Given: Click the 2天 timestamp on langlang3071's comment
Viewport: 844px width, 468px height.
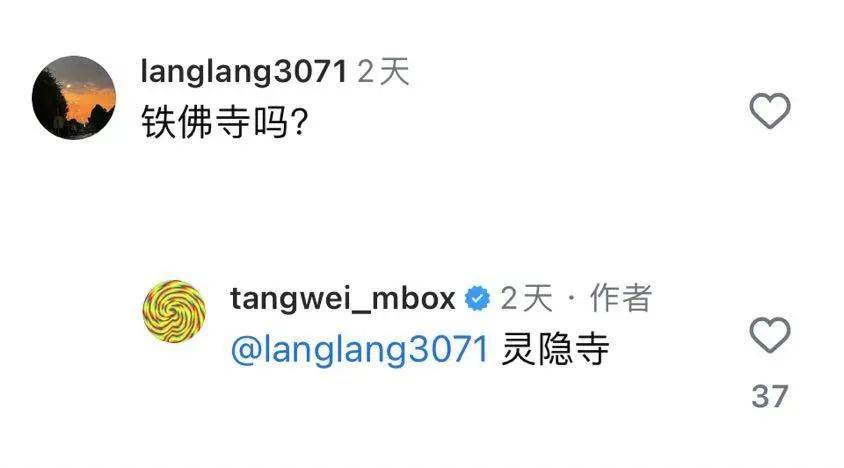Looking at the screenshot, I should (x=383, y=72).
